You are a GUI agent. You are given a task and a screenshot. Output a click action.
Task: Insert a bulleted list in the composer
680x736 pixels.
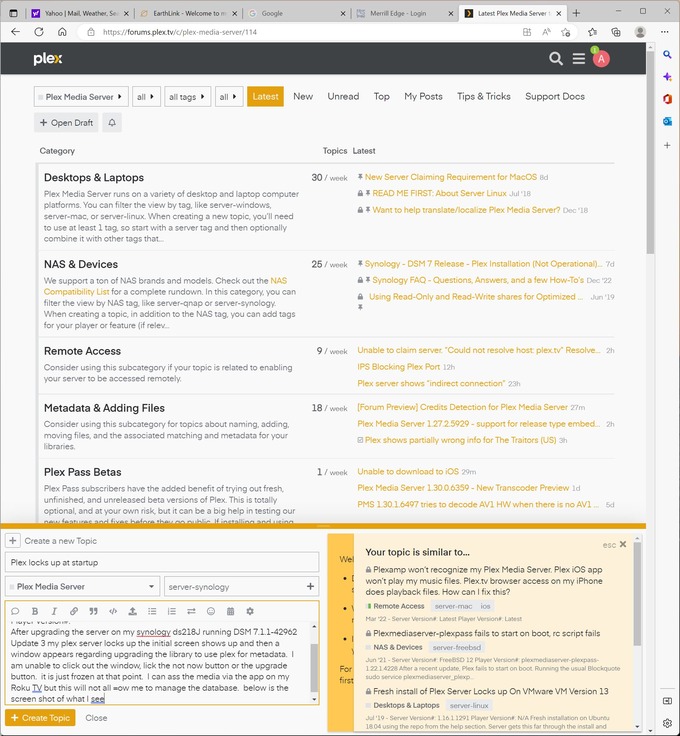click(152, 611)
